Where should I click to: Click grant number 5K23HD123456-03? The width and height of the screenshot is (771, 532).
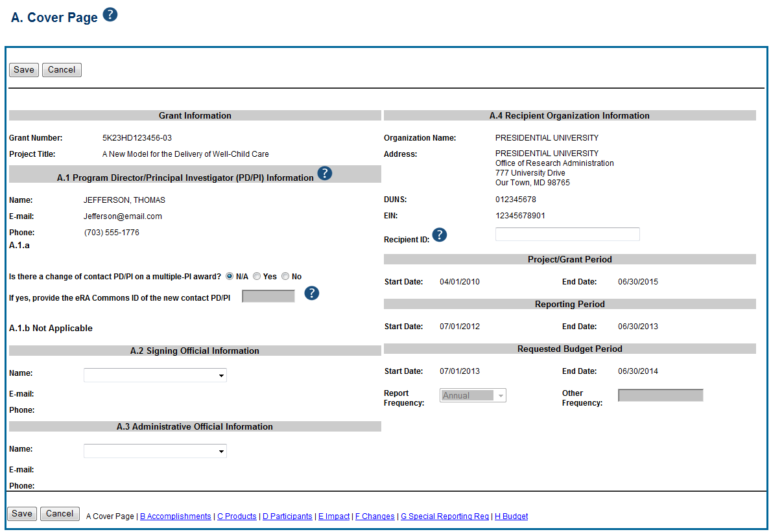click(137, 138)
